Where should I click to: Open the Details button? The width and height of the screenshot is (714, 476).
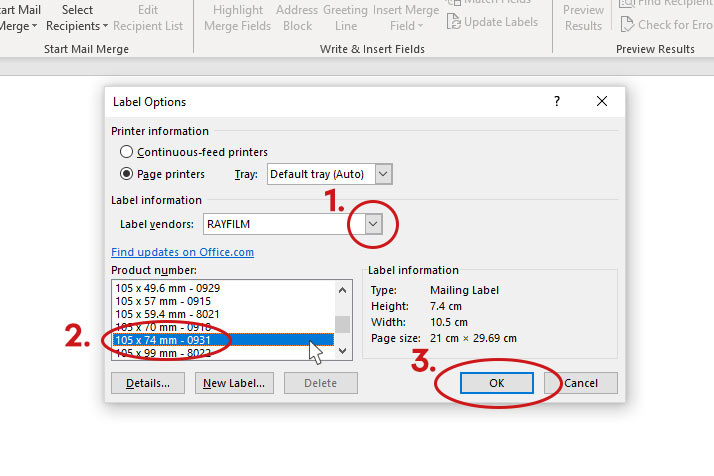tap(148, 383)
